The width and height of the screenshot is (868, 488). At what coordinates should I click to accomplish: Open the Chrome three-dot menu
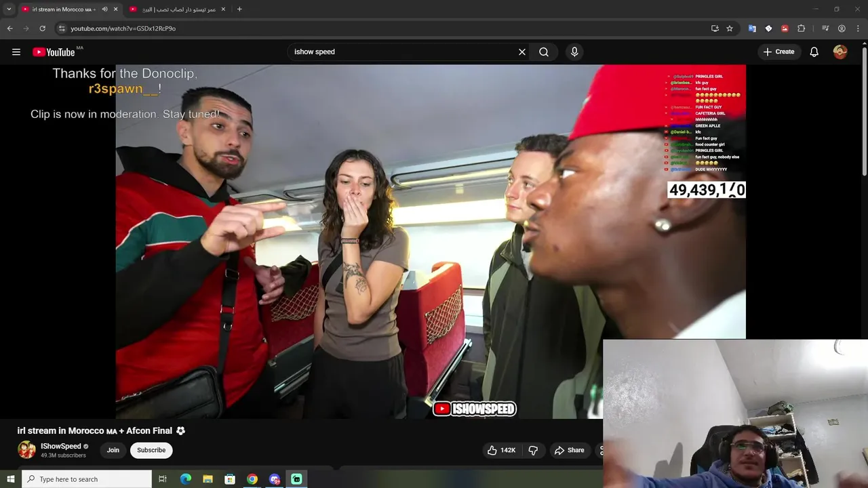point(858,28)
